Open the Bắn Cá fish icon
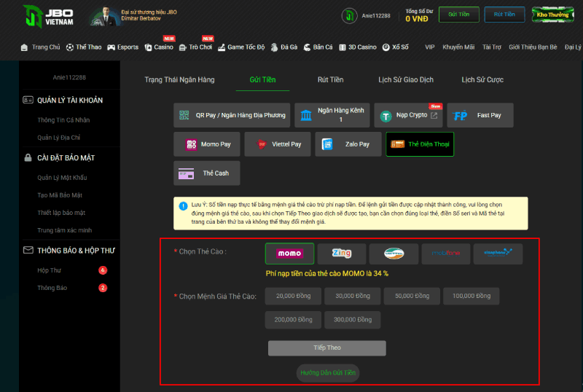Screen dimensions: 583x392 (x=307, y=47)
